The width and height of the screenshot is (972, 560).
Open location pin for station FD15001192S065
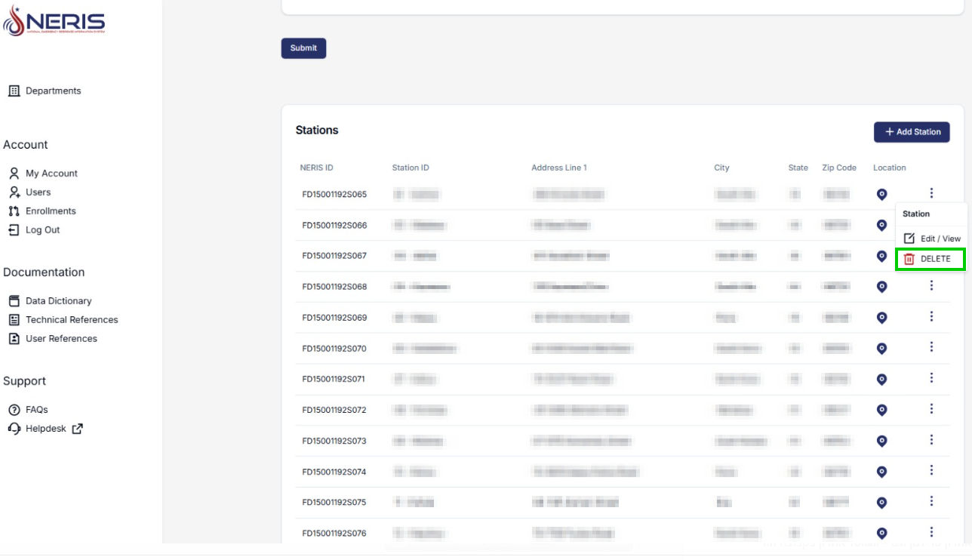881,195
